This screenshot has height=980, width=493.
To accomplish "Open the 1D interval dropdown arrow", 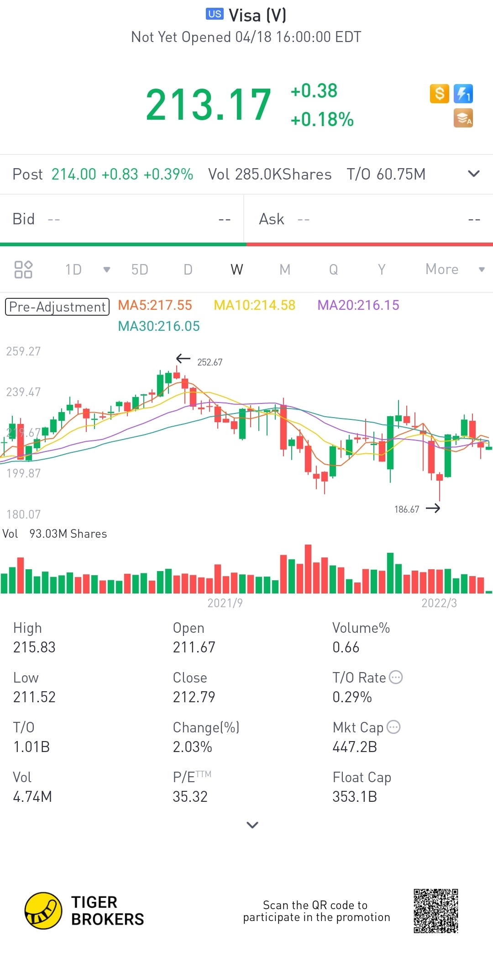I will tap(107, 270).
